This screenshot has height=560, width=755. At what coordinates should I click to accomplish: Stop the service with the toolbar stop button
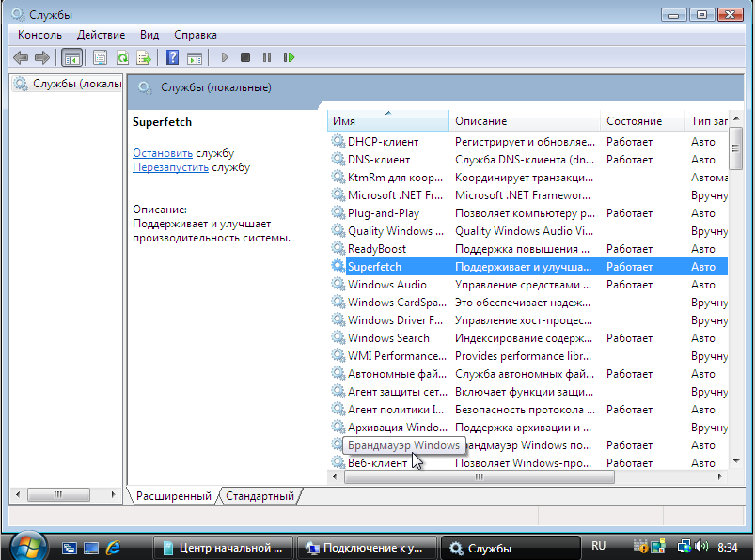pos(245,57)
